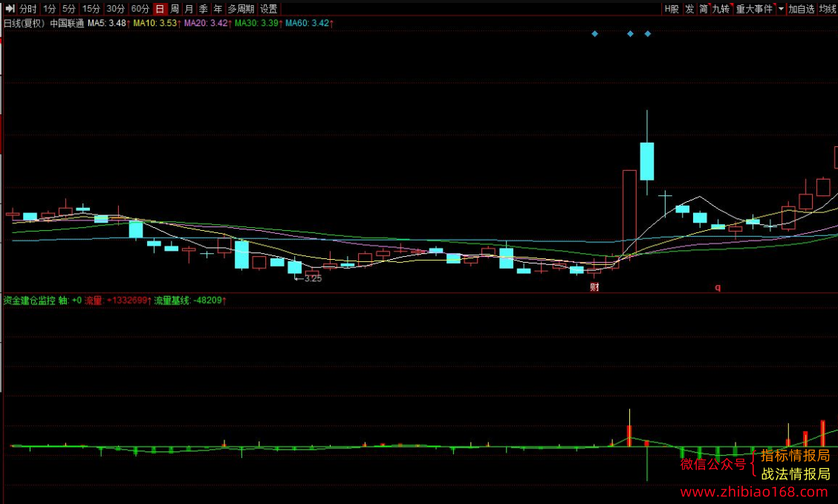This screenshot has width=838, height=504.
Task: Click the 流量基线: -48209 value
Action: (x=190, y=301)
